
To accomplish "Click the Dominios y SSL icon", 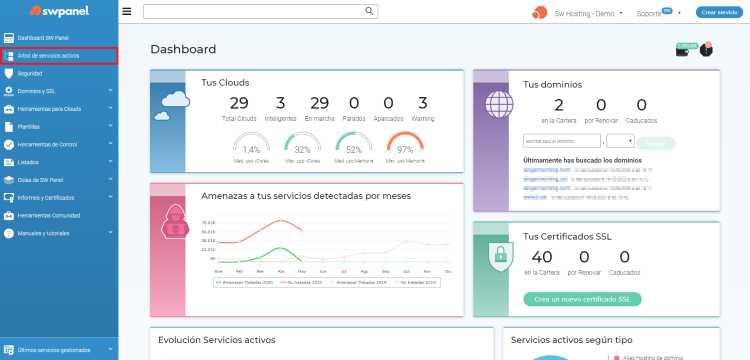I will coord(9,91).
